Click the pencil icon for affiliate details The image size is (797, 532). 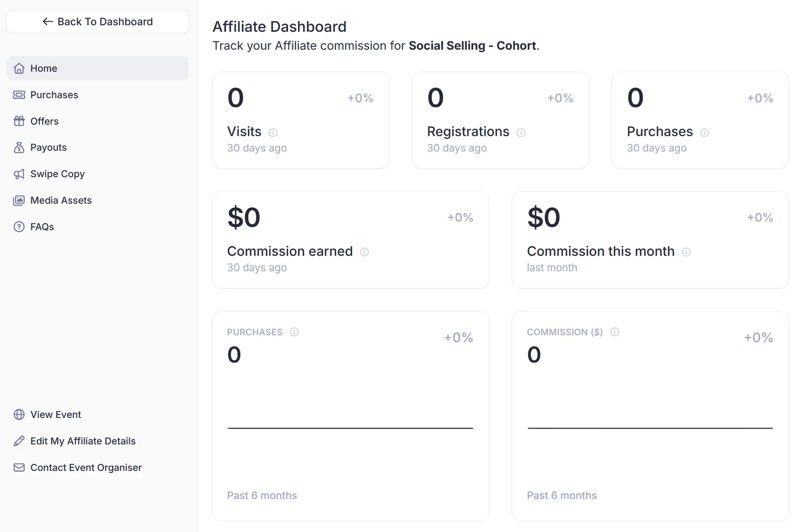pos(19,441)
